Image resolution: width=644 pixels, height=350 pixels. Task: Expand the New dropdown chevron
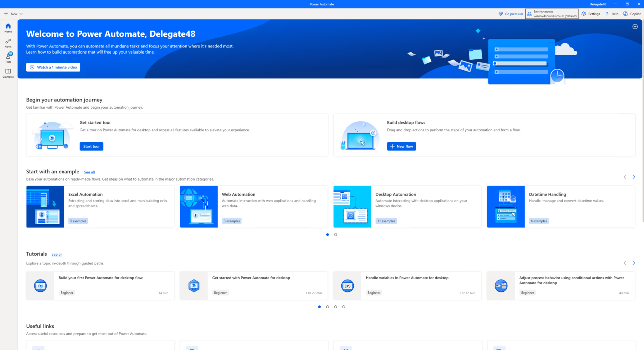point(21,14)
